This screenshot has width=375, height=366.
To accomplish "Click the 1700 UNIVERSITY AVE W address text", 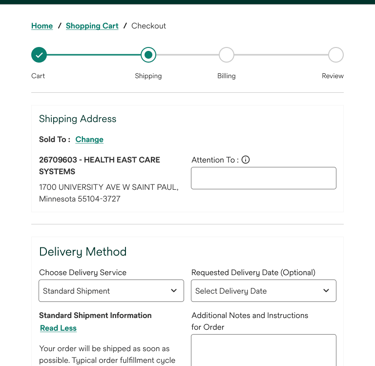I will coord(109,193).
